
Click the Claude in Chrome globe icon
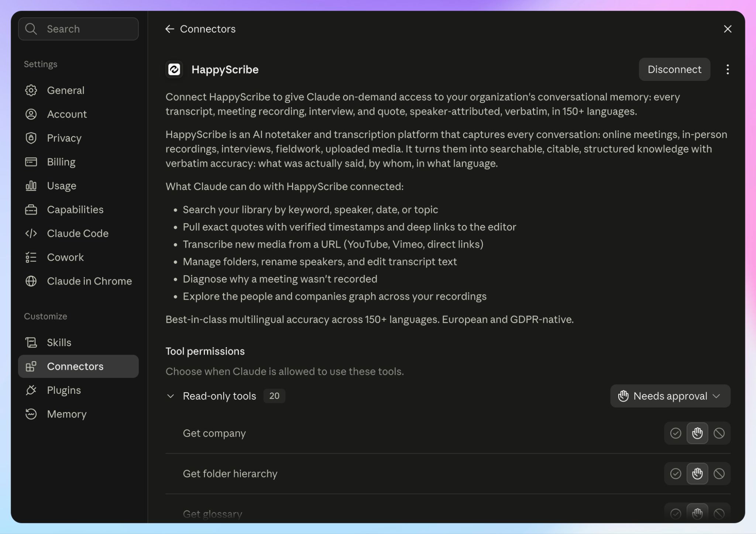(31, 281)
